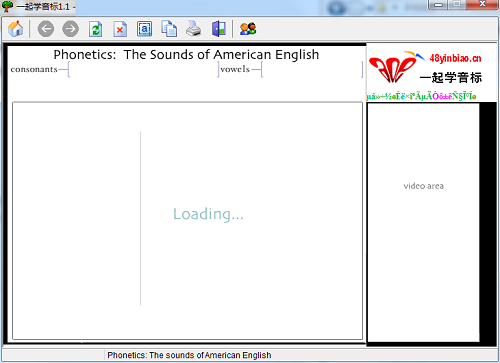
Task: Stop loading with red X page icon
Action: tap(120, 29)
